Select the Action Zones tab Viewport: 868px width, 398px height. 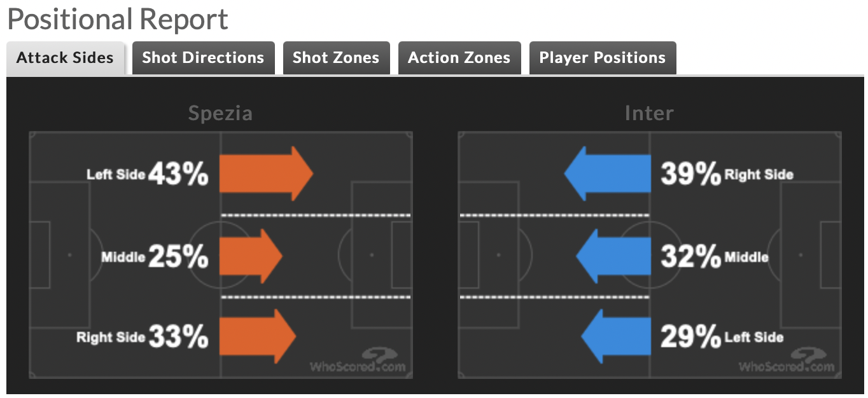tap(459, 58)
